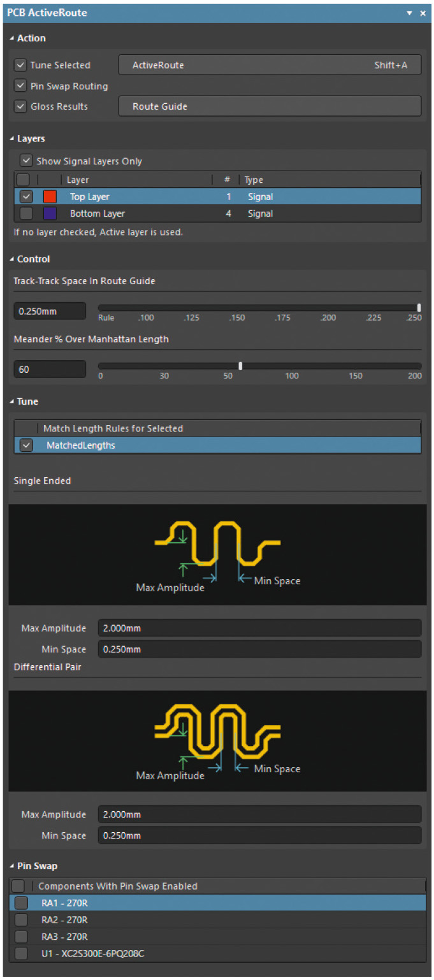The height and width of the screenshot is (980, 434).
Task: Enable the Bottom Layer checkbox
Action: 26,213
